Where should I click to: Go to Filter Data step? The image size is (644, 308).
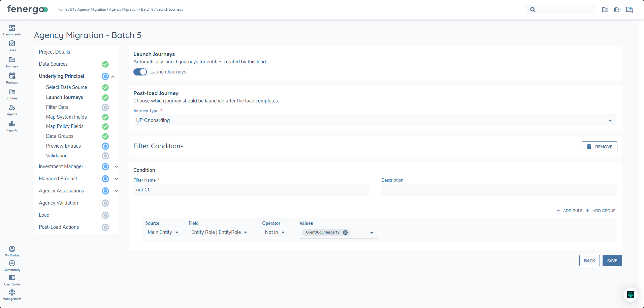point(57,107)
